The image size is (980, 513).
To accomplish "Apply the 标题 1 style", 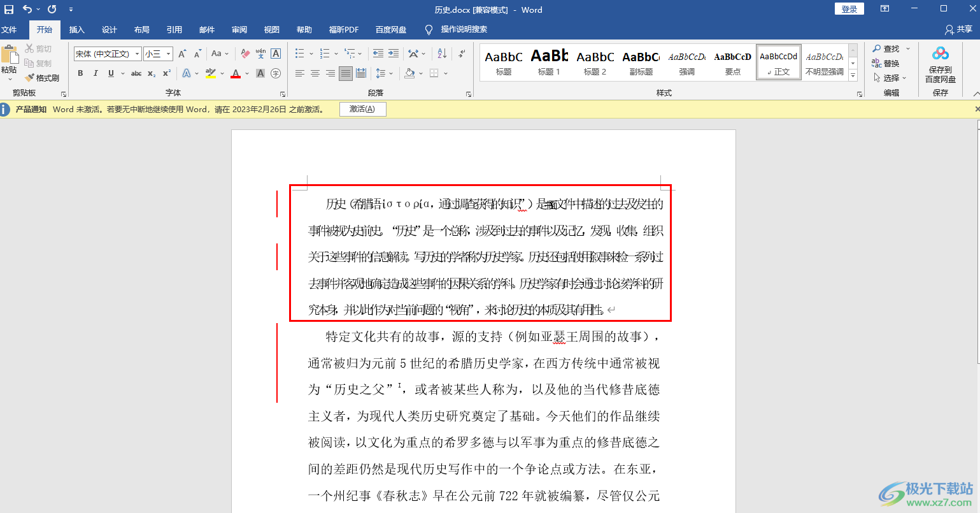I will 550,62.
